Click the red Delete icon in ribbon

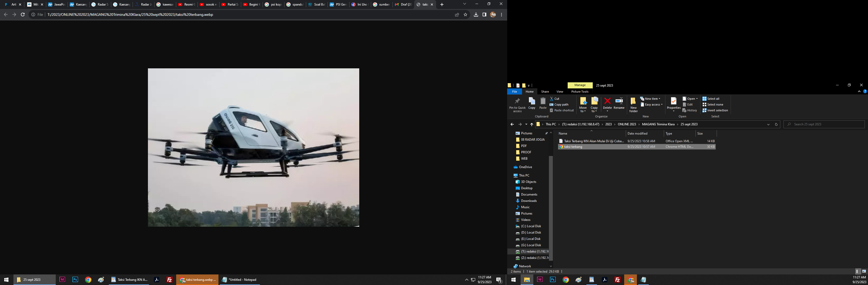point(607,101)
